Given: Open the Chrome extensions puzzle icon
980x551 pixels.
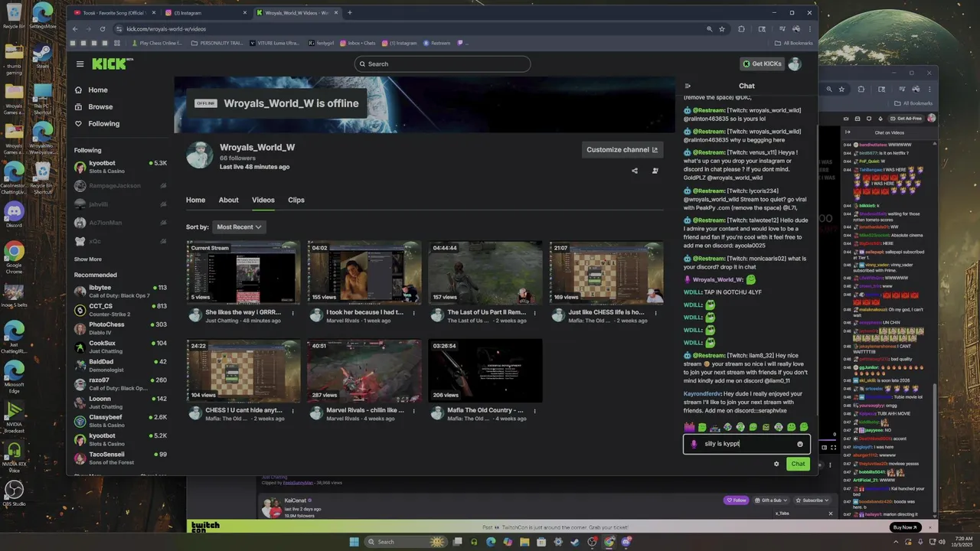Looking at the screenshot, I should point(741,29).
